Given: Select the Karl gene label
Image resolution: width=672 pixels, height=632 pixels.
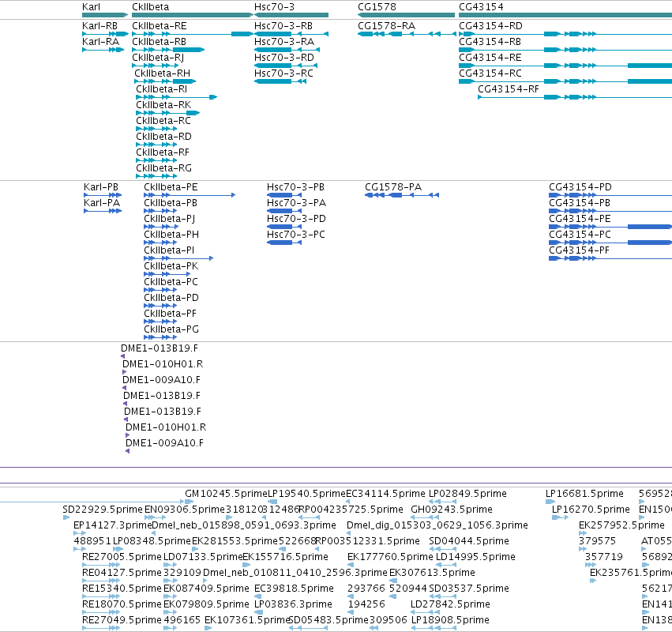Looking at the screenshot, I should point(91,7).
